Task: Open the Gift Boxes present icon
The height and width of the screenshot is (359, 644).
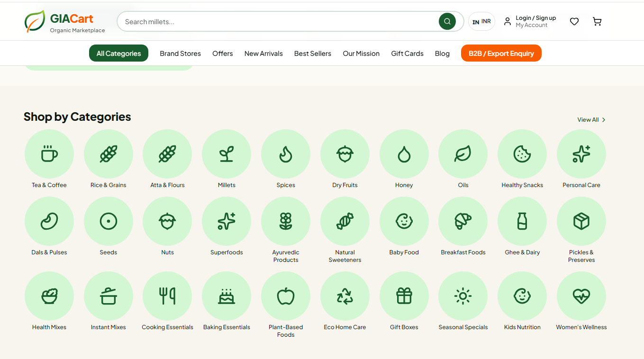Action: (x=404, y=296)
